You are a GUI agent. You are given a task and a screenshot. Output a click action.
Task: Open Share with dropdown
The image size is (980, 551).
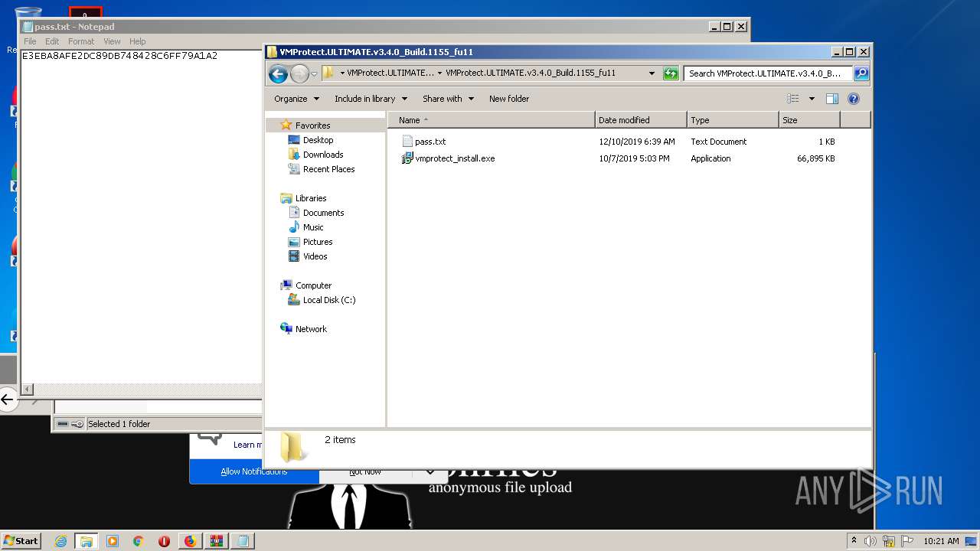pos(448,99)
